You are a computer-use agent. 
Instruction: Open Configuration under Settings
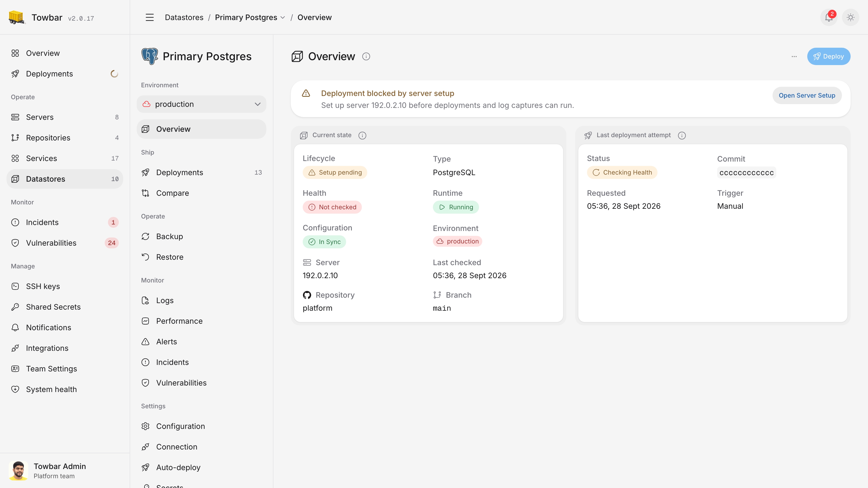(x=202, y=426)
